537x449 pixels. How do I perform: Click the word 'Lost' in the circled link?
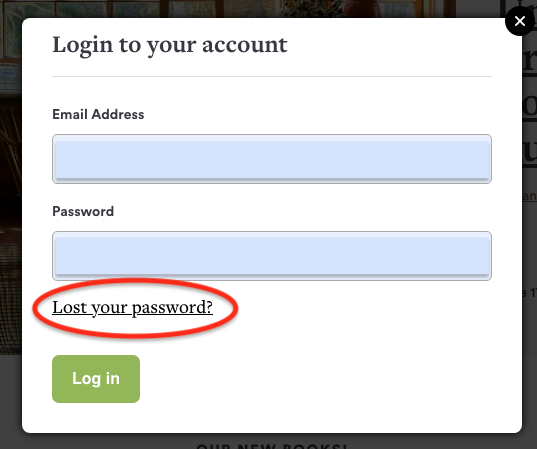point(70,307)
